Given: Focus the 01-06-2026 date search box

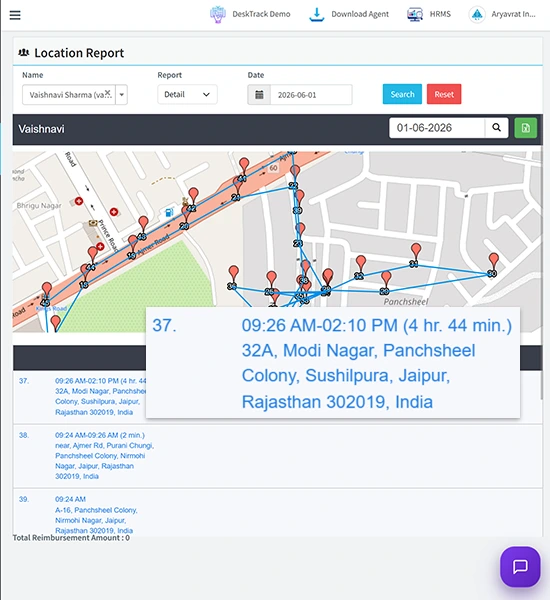Looking at the screenshot, I should click(437, 128).
